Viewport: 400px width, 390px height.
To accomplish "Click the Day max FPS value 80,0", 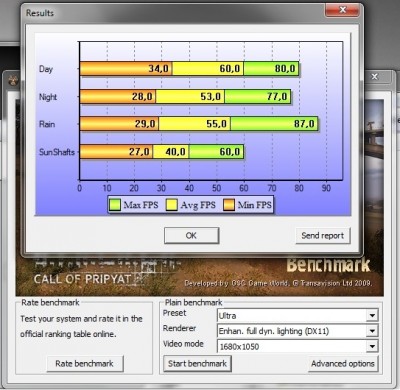I will 285,69.
